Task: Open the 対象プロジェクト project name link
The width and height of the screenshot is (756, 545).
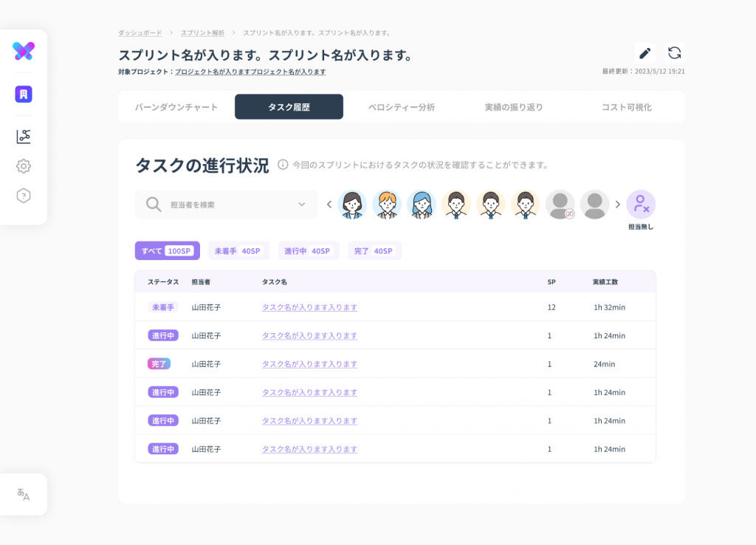Action: click(x=250, y=72)
